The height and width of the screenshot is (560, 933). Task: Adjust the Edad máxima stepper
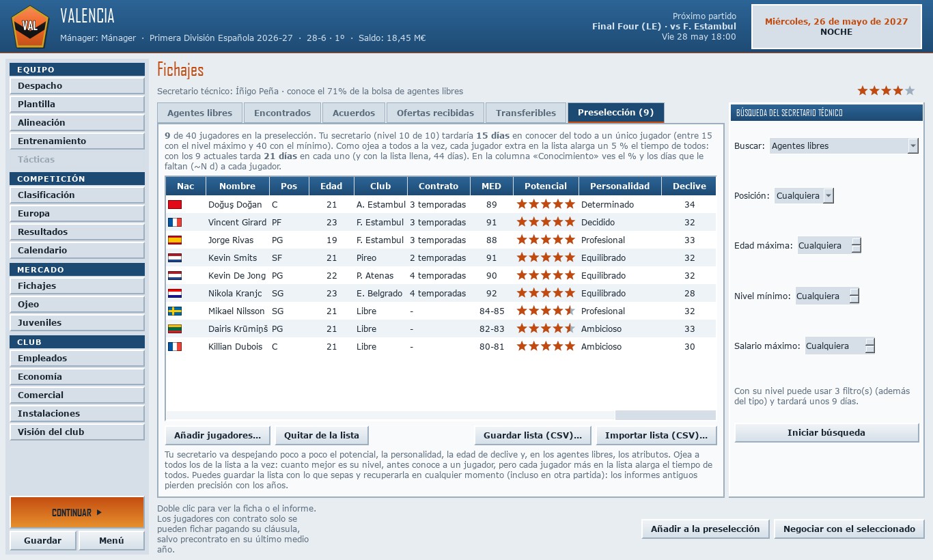pyautogui.click(x=856, y=245)
